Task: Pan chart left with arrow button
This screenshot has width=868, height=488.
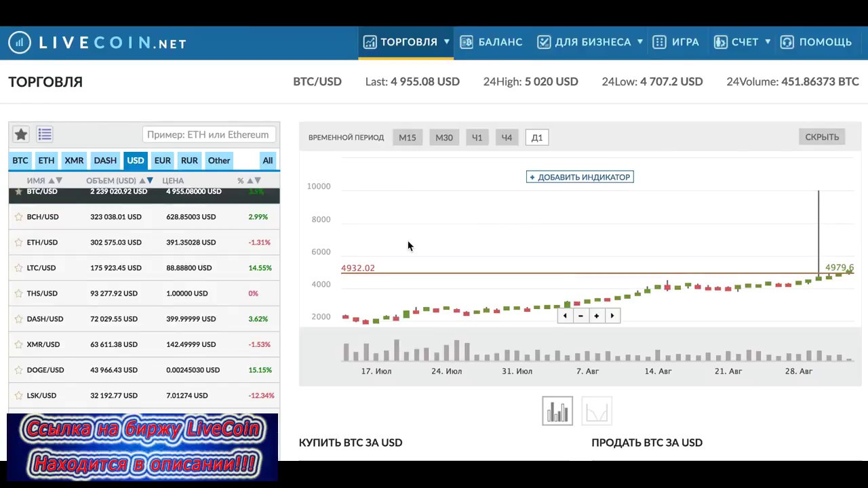Action: click(x=565, y=316)
